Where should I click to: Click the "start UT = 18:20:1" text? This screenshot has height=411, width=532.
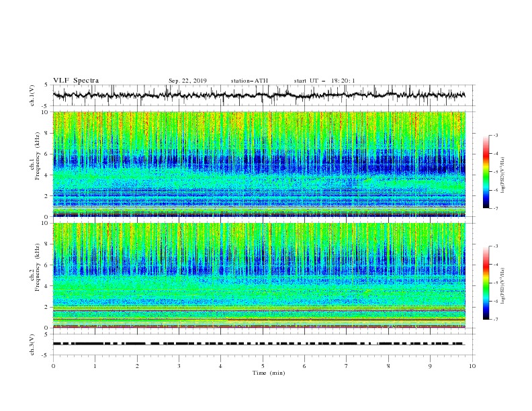(324, 81)
